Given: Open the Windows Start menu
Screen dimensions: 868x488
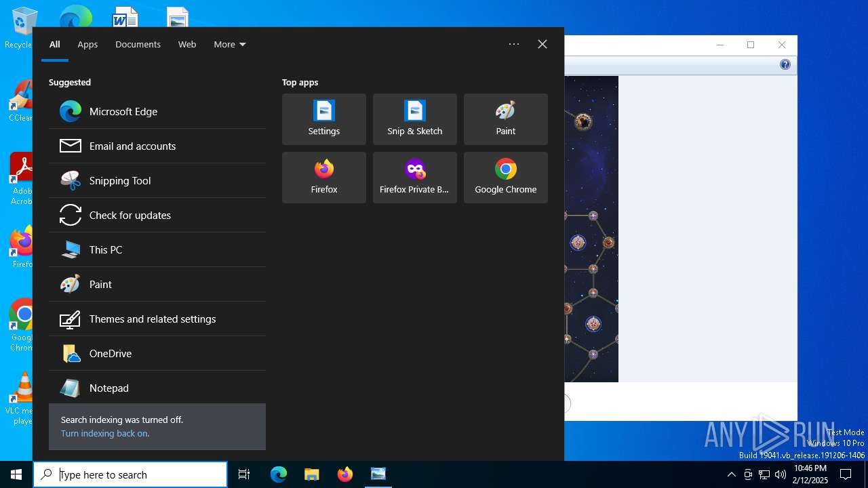Looking at the screenshot, I should (16, 474).
